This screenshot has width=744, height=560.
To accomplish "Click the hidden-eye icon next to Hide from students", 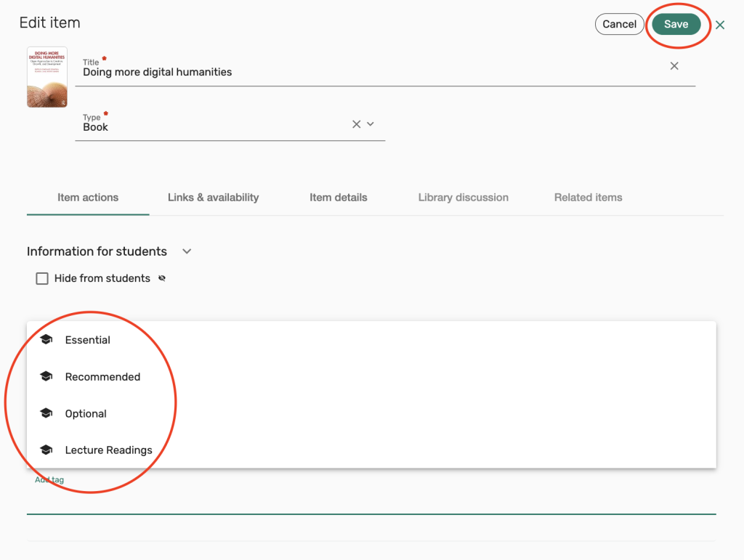I will point(162,278).
